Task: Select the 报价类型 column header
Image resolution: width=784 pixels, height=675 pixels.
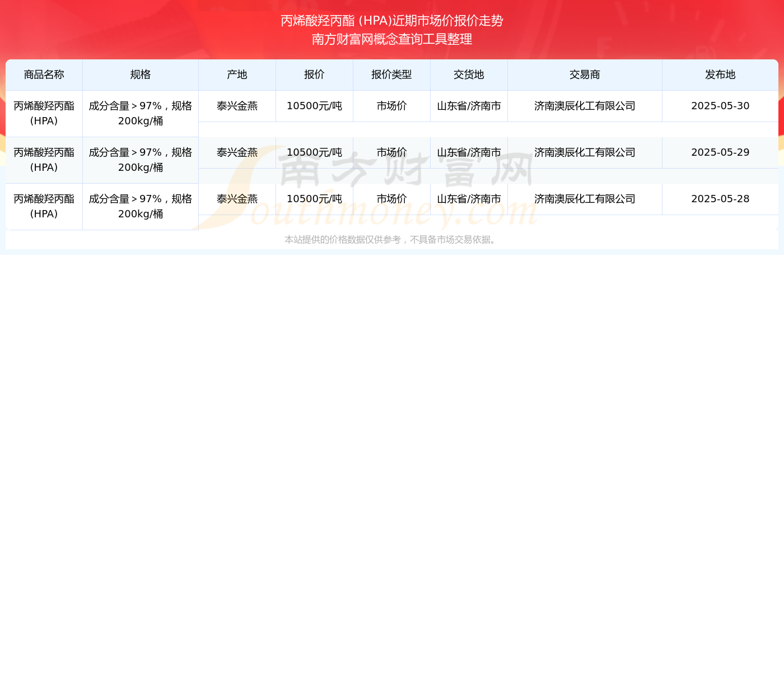Action: (x=392, y=75)
